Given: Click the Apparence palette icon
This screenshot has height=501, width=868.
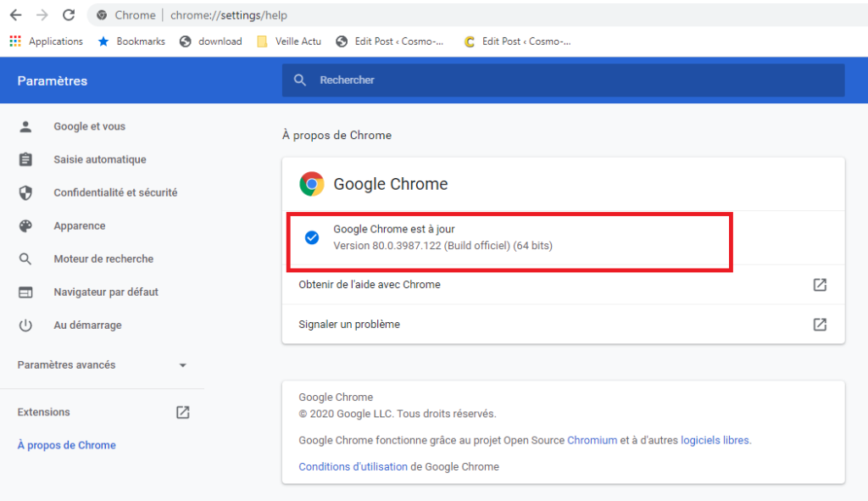Looking at the screenshot, I should point(25,225).
